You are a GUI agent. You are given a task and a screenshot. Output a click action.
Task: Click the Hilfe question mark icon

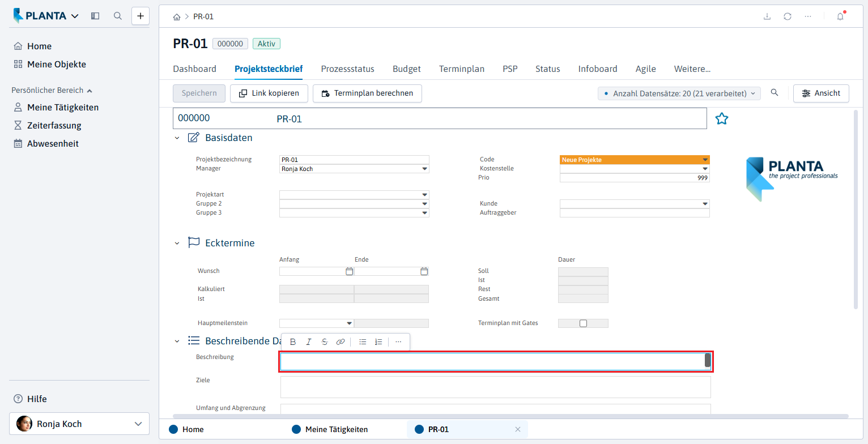point(18,399)
